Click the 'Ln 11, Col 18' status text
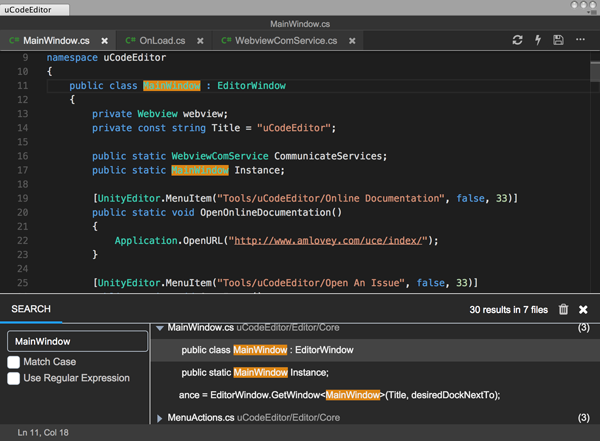The width and height of the screenshot is (600, 441). 43,433
